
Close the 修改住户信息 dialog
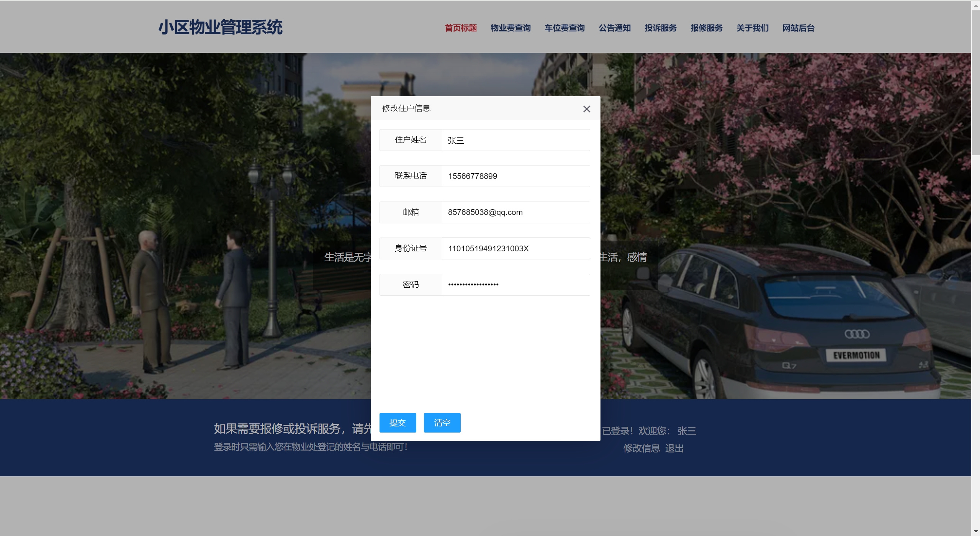point(586,109)
